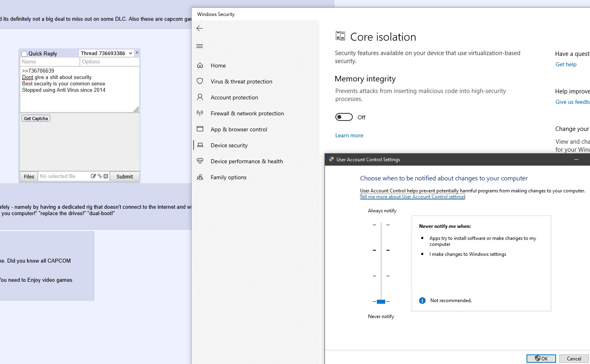Open App & browser control section

(x=239, y=129)
